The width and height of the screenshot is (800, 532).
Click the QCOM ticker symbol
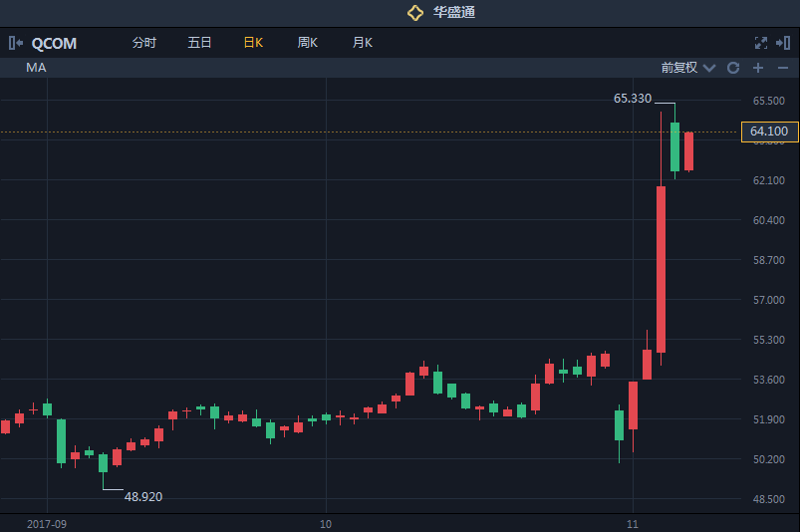click(x=54, y=44)
